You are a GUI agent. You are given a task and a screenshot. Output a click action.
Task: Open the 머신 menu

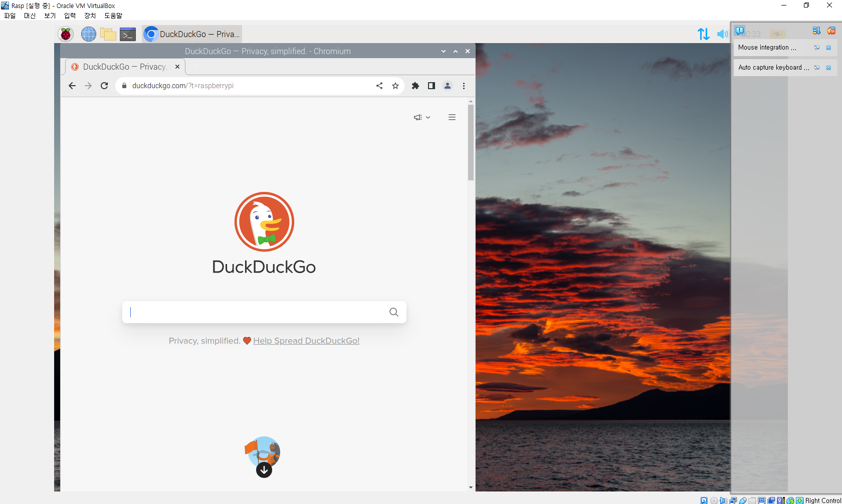coord(30,16)
